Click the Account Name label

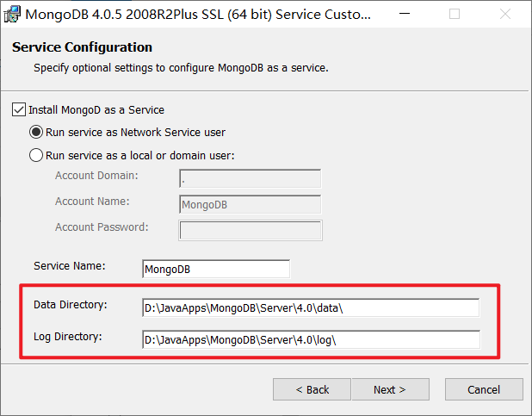[92, 202]
